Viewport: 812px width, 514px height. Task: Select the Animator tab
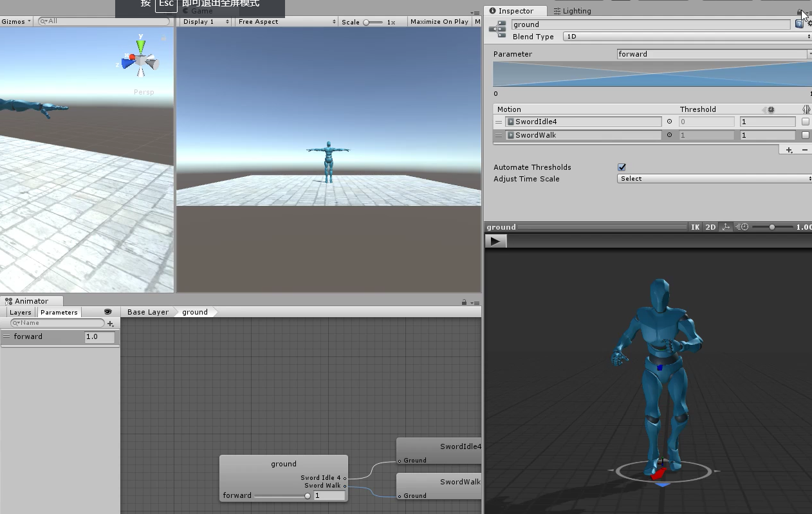tap(31, 301)
